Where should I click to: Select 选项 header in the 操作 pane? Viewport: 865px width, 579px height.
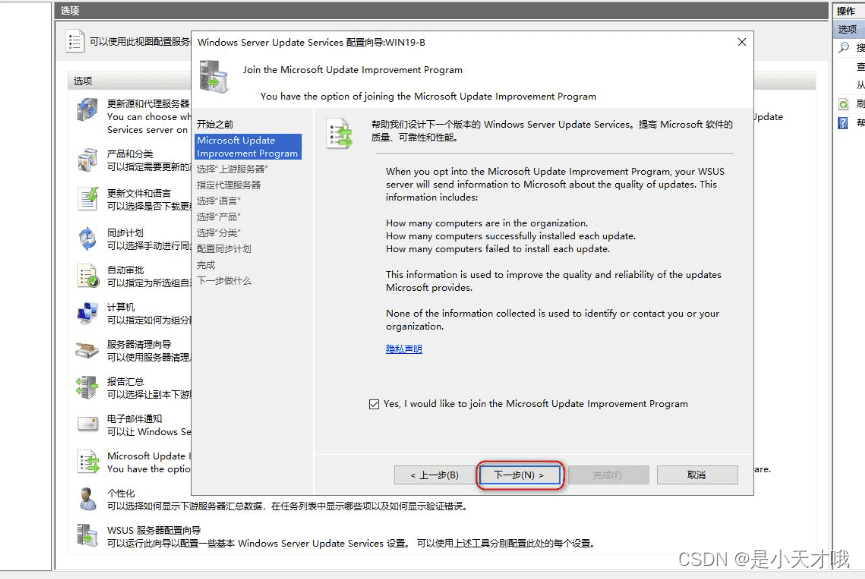point(848,29)
